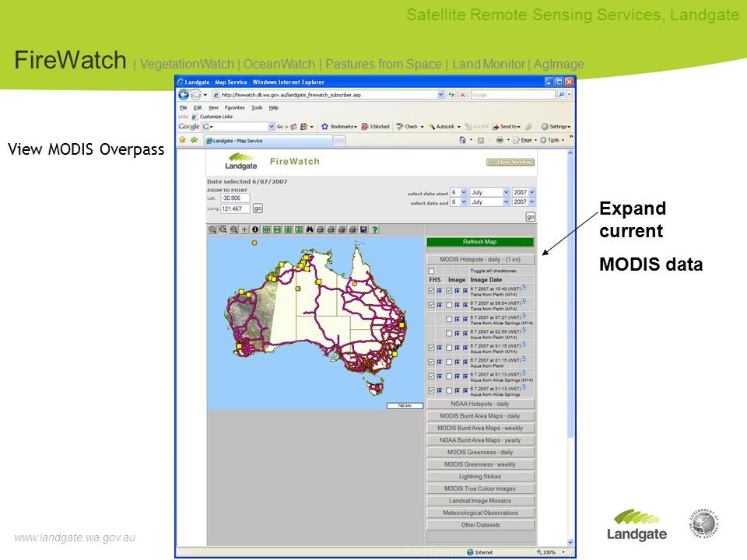The height and width of the screenshot is (560, 747).
Task: Expand Lightning Strikes section
Action: pos(480,477)
